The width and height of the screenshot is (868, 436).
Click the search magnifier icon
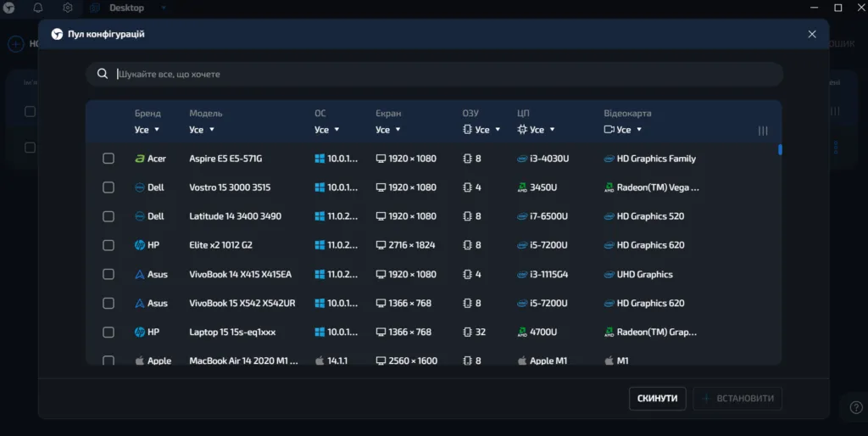point(103,74)
